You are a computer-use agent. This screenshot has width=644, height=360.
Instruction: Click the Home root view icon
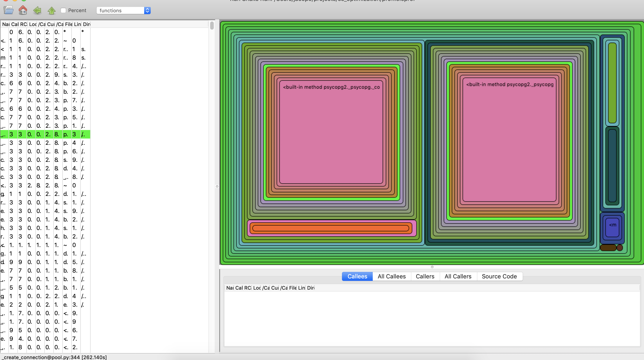tap(23, 10)
